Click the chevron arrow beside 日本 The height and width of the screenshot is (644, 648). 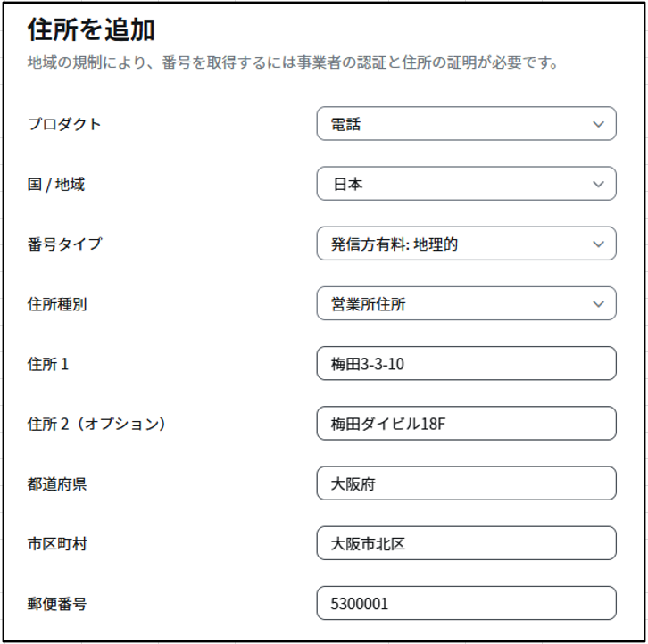pos(598,184)
